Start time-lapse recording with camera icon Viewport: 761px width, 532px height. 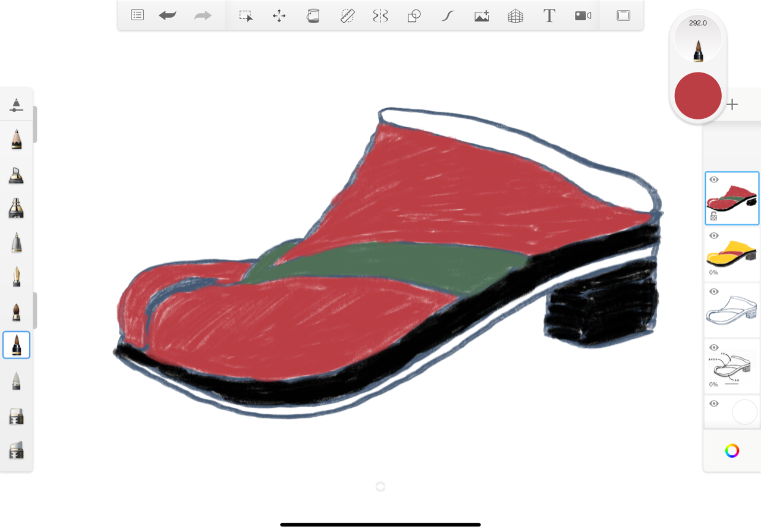(583, 16)
